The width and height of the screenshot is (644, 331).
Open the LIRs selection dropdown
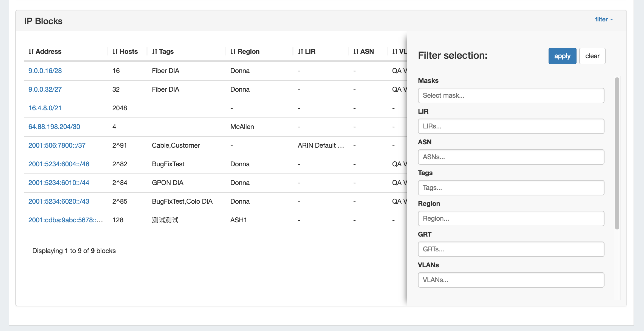[x=511, y=126]
